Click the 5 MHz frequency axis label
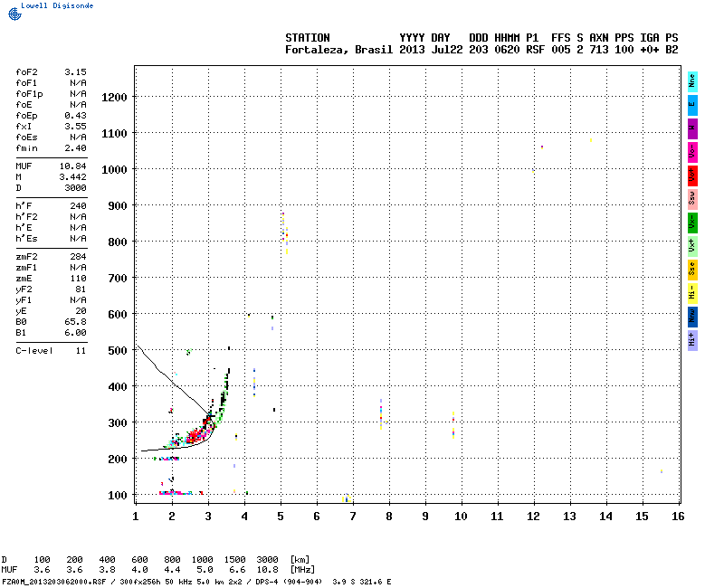The width and height of the screenshot is (724, 588). pos(281,517)
